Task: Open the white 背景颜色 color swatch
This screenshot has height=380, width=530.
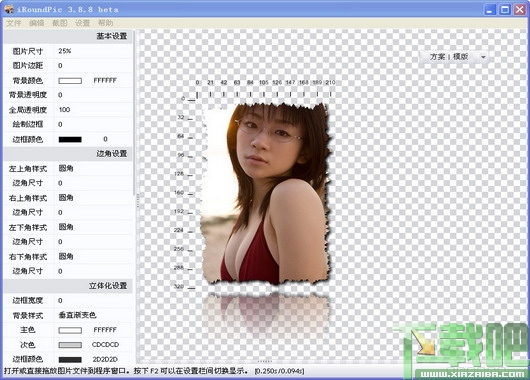Action: coord(70,81)
